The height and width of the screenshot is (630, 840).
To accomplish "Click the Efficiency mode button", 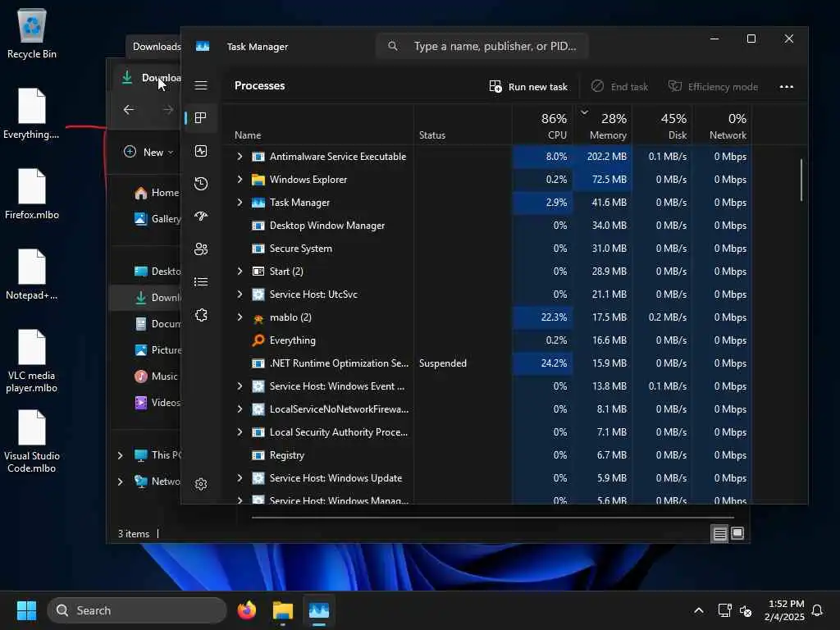I will [x=713, y=87].
